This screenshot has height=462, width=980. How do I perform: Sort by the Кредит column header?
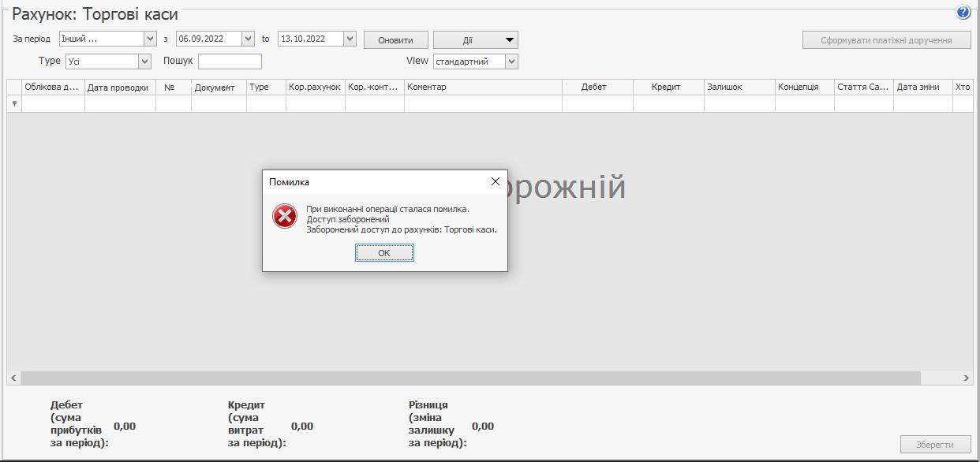point(666,88)
